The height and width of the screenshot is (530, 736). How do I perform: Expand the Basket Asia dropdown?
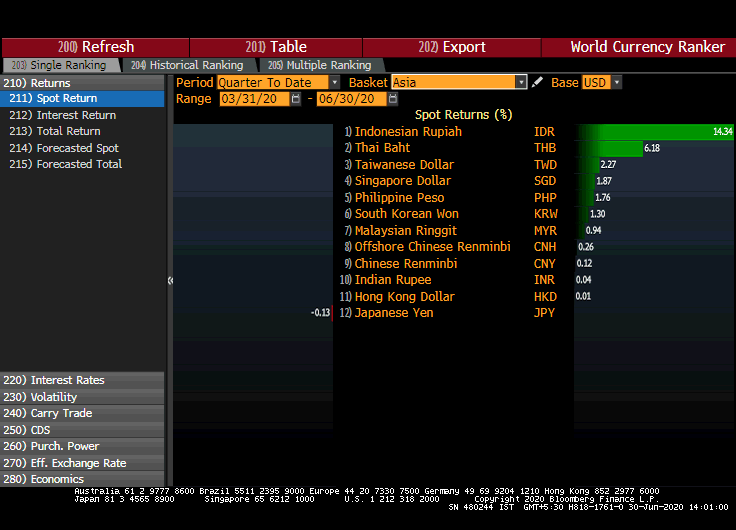521,83
